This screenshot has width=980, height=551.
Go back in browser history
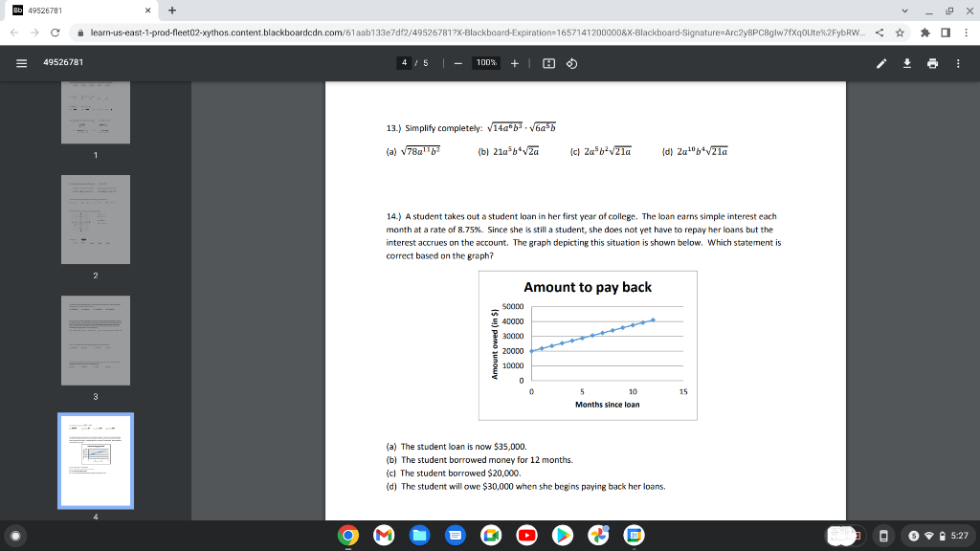coord(13,33)
